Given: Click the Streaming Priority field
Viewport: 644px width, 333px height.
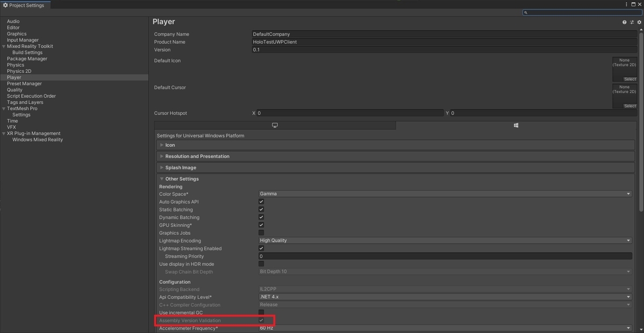Looking at the screenshot, I should (x=445, y=256).
